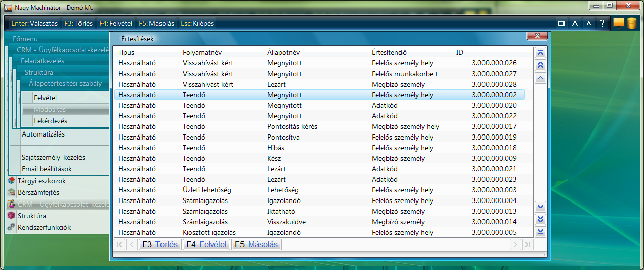Click the CRM people icon in menu
This screenshot has width=644, height=270.
(x=11, y=204)
